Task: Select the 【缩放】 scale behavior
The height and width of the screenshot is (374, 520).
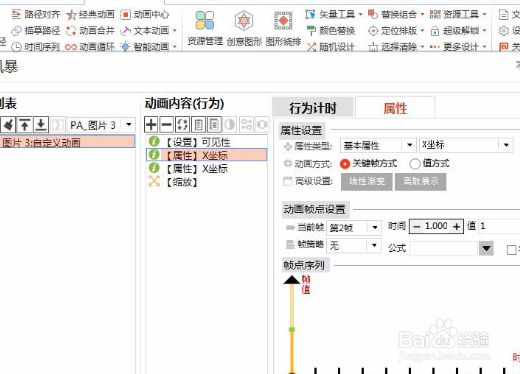Action: pyautogui.click(x=206, y=182)
